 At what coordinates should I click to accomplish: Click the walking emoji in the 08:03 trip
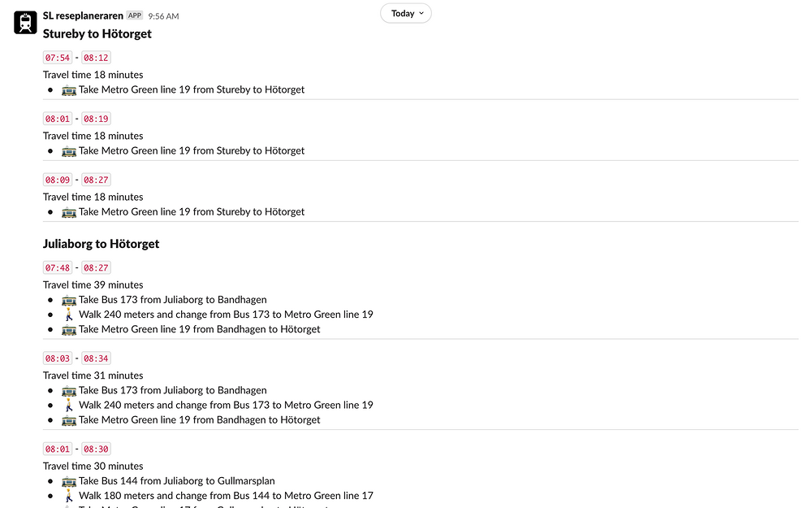[69, 406]
